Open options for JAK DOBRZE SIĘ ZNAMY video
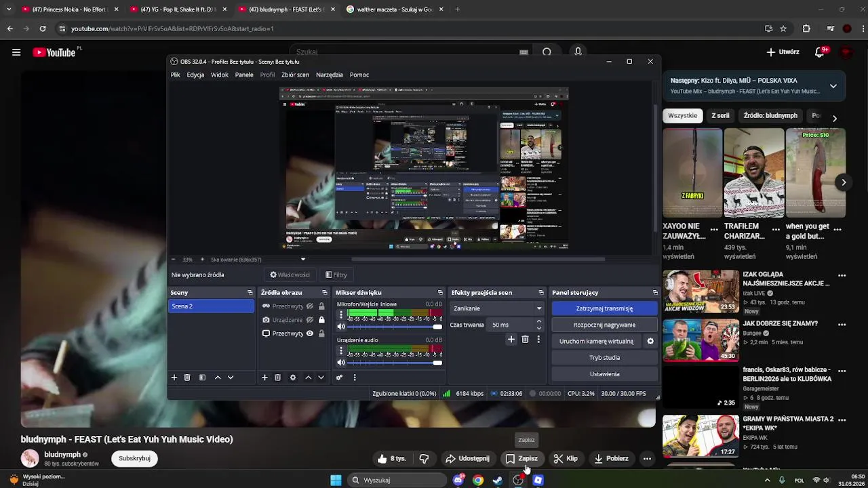868x488 pixels. pyautogui.click(x=842, y=325)
